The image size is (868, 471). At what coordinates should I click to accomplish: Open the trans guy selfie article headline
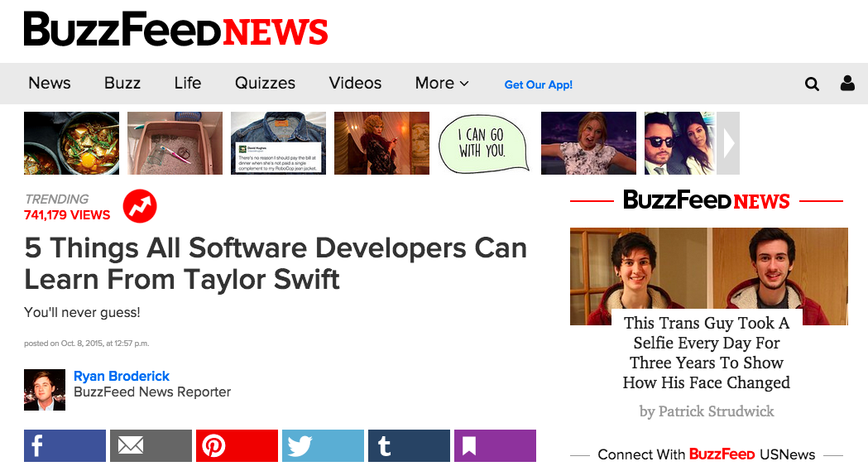tap(707, 353)
